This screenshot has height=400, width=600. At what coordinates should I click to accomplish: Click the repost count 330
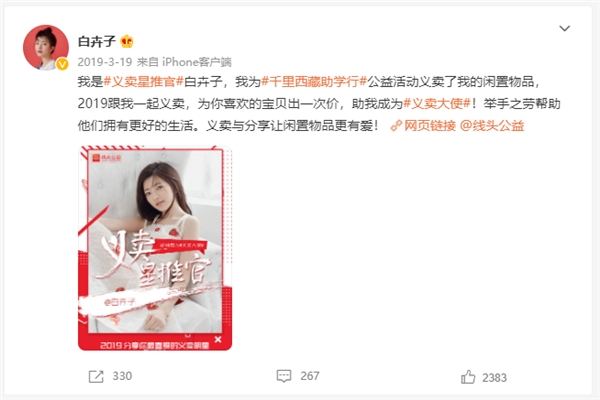coord(122,376)
